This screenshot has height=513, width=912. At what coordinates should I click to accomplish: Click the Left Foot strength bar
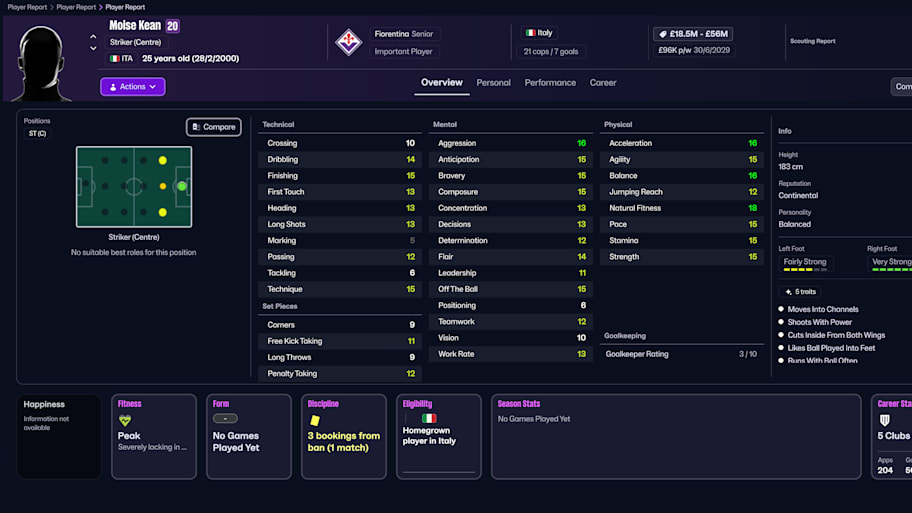pos(805,270)
